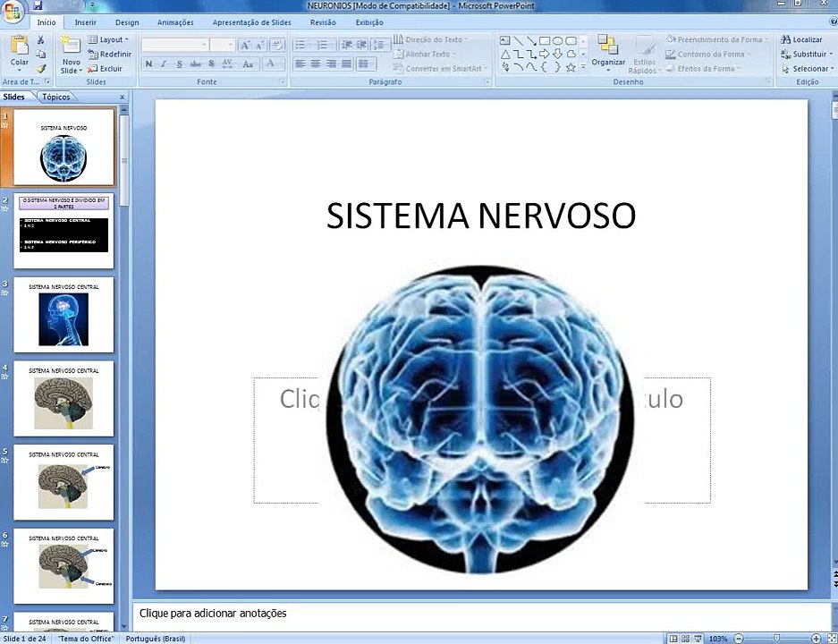Click the Change Case Aa icon
838x644 pixels.
(x=248, y=64)
